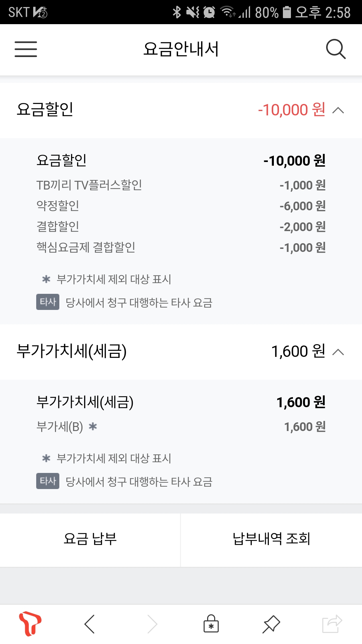This screenshot has width=362, height=644.
Task: Open T world home logo
Action: tap(30, 624)
